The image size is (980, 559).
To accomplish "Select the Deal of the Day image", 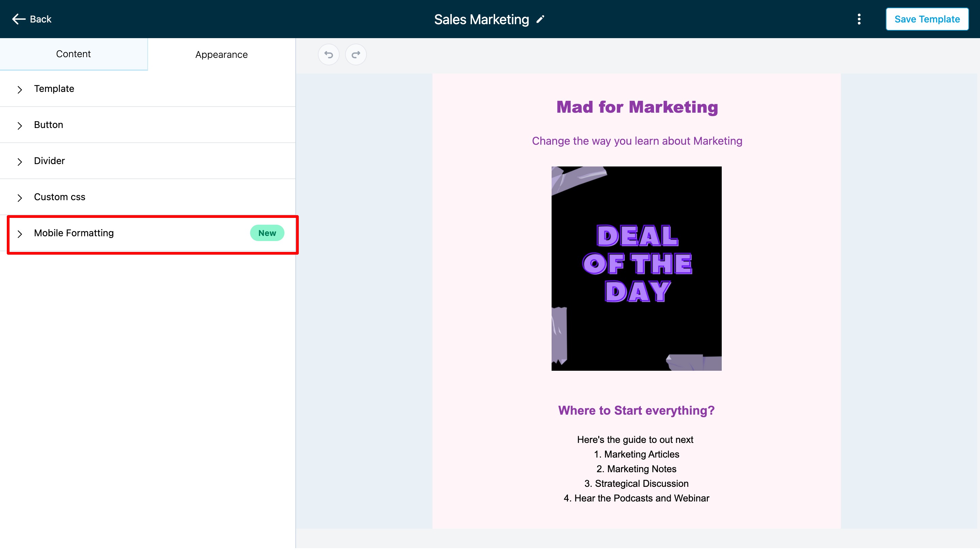I will pos(637,268).
